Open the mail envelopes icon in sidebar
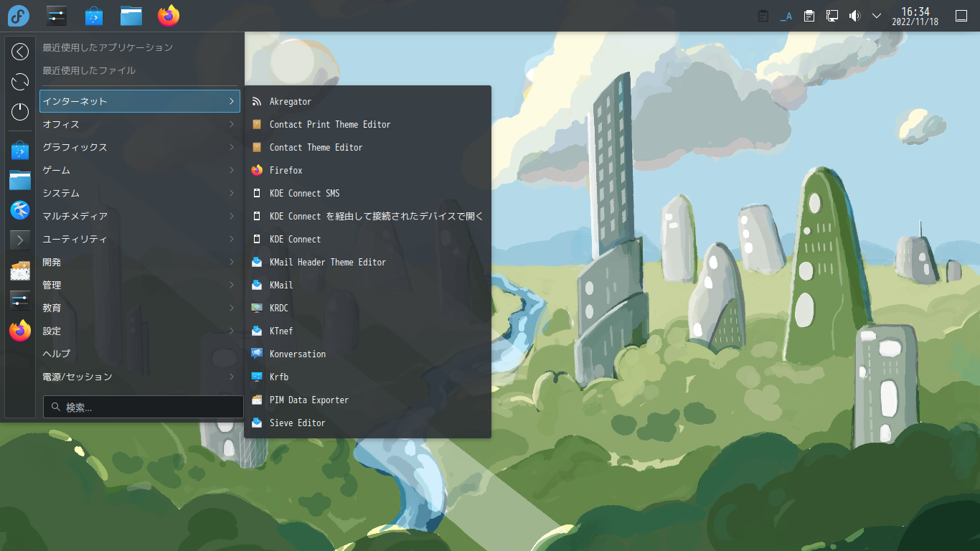The height and width of the screenshot is (551, 980). click(x=20, y=270)
